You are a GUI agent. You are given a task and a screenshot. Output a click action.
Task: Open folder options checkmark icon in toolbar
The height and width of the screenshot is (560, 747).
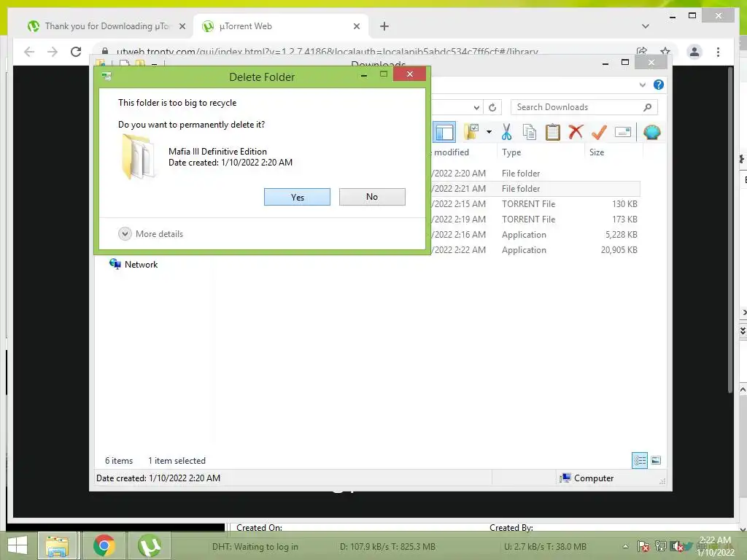point(471,132)
